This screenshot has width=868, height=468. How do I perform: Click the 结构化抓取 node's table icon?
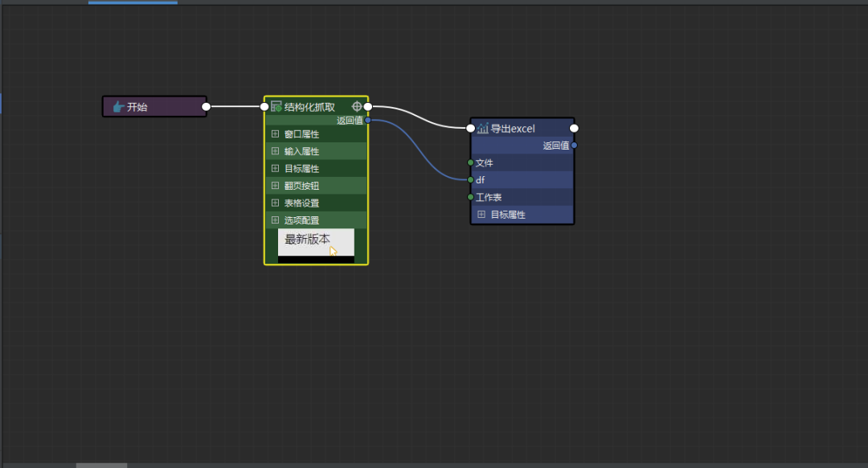click(276, 106)
